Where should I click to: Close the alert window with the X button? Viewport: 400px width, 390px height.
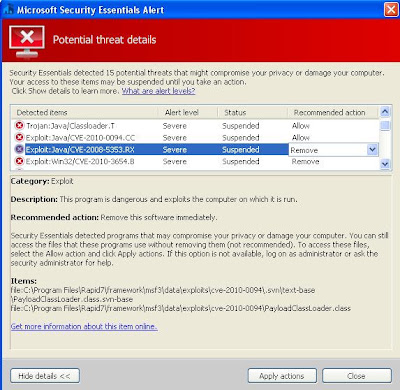coord(391,9)
